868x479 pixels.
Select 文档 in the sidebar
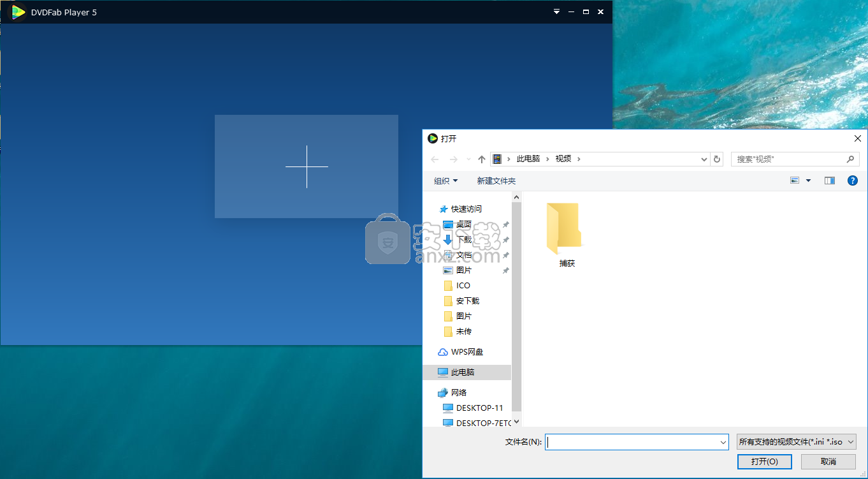[x=464, y=255]
